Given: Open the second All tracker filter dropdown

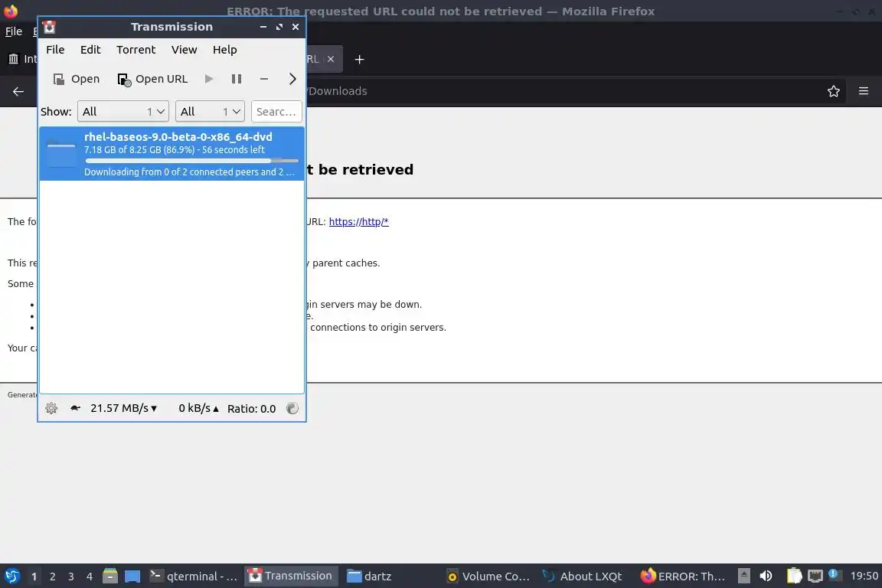Looking at the screenshot, I should (x=210, y=112).
